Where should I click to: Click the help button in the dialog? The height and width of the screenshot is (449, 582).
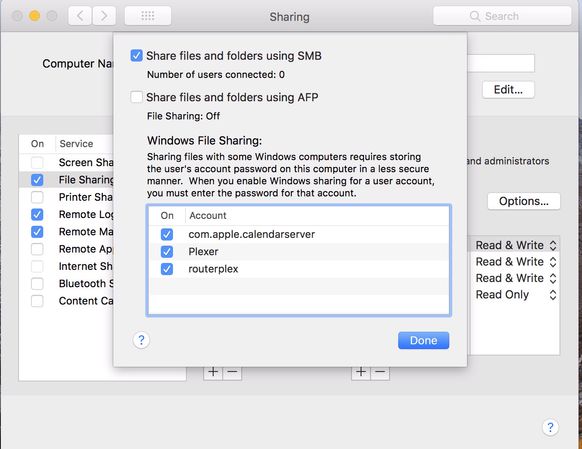click(x=141, y=340)
